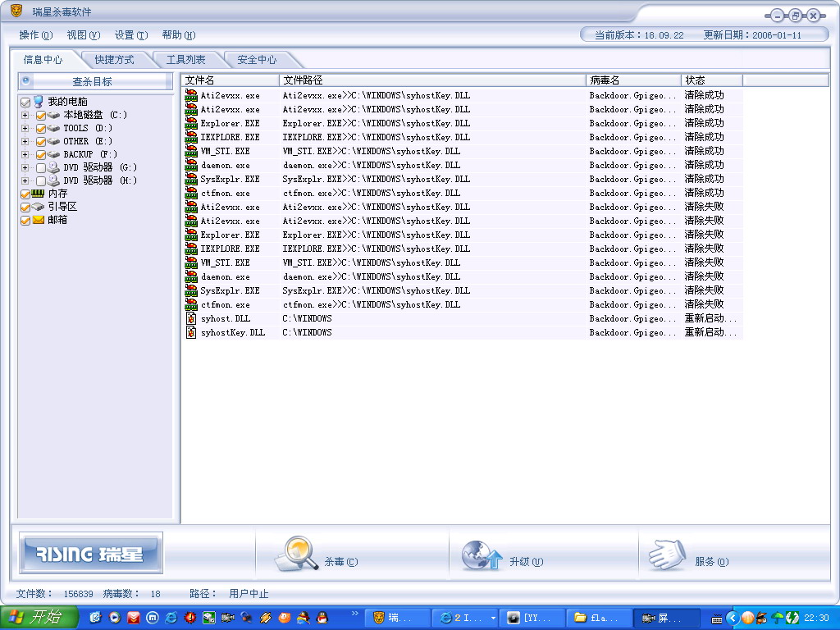Screen dimensions: 840x630
Task: Click the virus icon for syhostKey.DLL row
Action: (191, 332)
